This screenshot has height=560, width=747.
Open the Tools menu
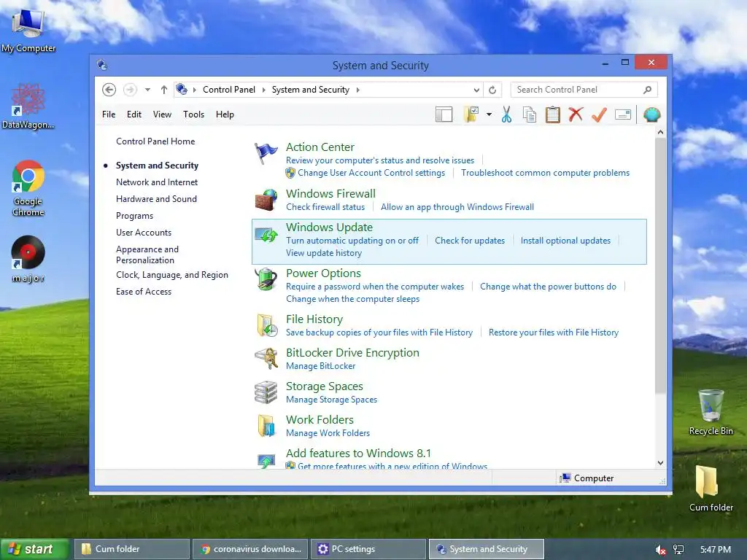tap(193, 114)
